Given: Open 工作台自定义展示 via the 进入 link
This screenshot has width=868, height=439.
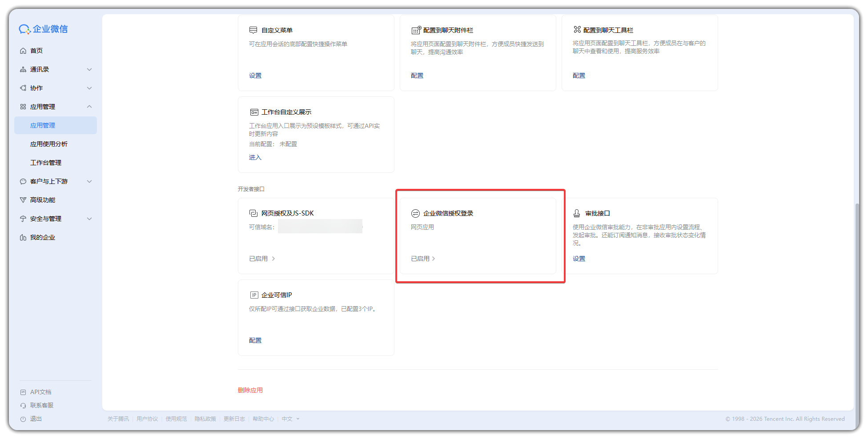Looking at the screenshot, I should (x=255, y=157).
